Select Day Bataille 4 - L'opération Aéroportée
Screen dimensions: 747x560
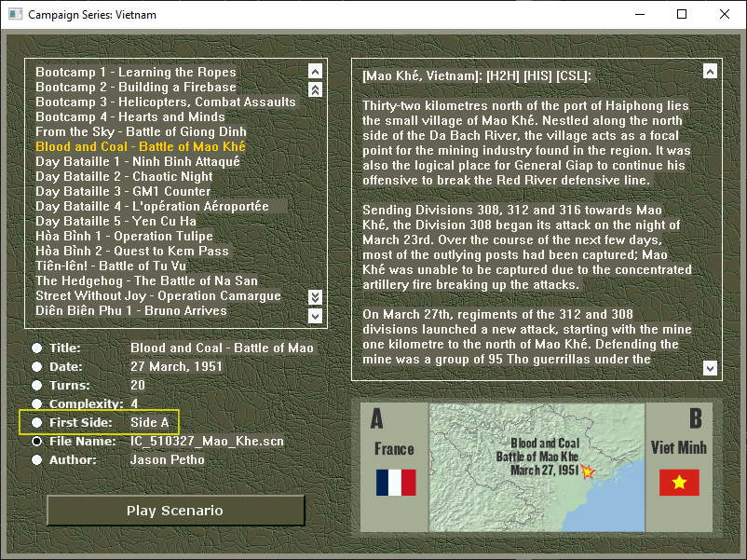pyautogui.click(x=152, y=206)
